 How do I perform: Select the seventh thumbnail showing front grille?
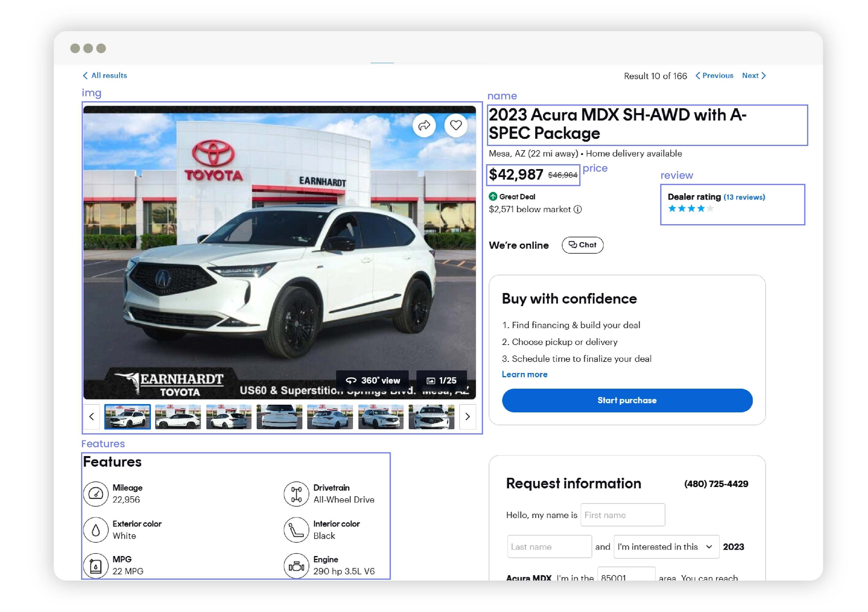click(431, 417)
